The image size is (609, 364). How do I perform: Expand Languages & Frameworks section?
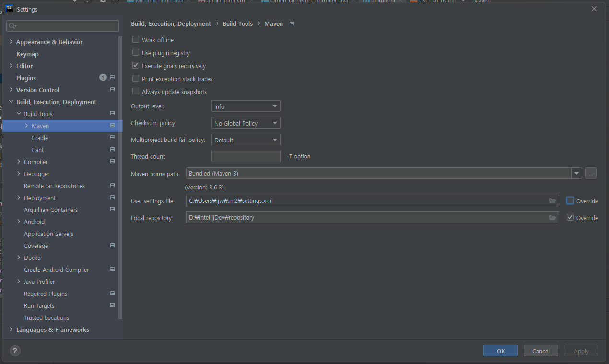(11, 329)
